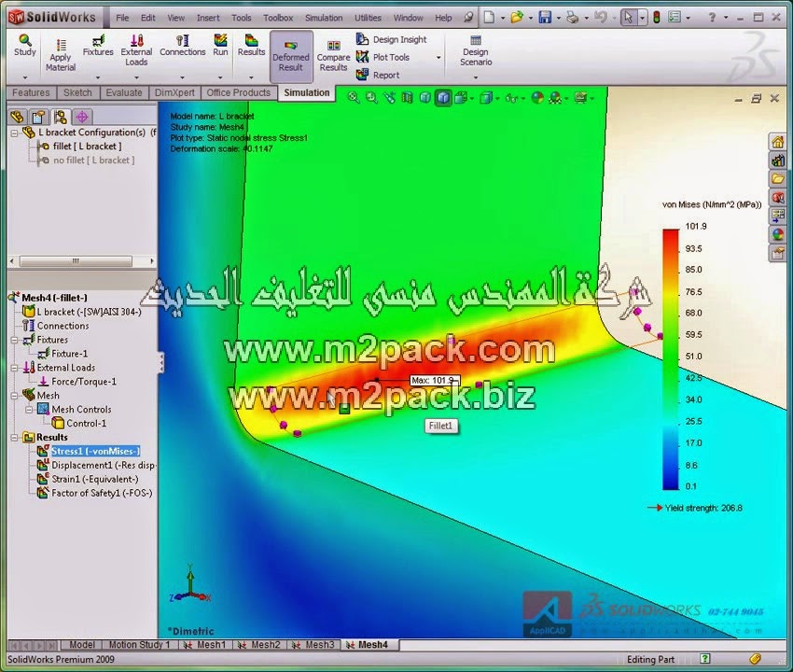Expand Connections dropdown arrow
The width and height of the screenshot is (793, 672).
(182, 77)
